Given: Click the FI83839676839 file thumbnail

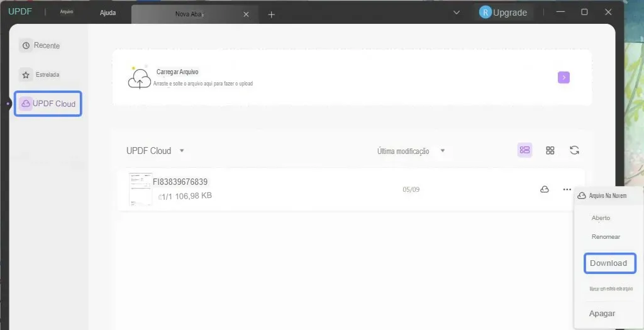Looking at the screenshot, I should (x=140, y=189).
